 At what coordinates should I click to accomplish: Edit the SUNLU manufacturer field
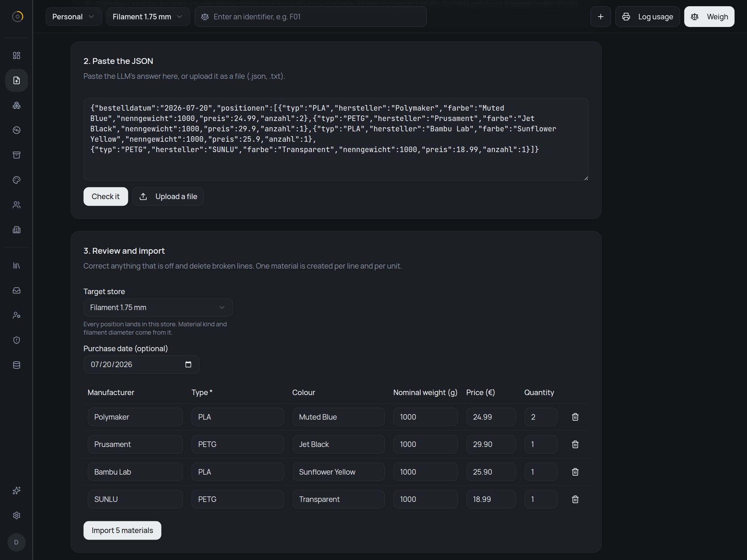coord(135,500)
